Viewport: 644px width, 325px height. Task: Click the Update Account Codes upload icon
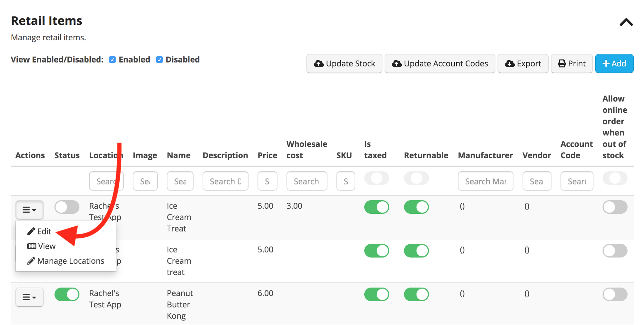point(397,64)
